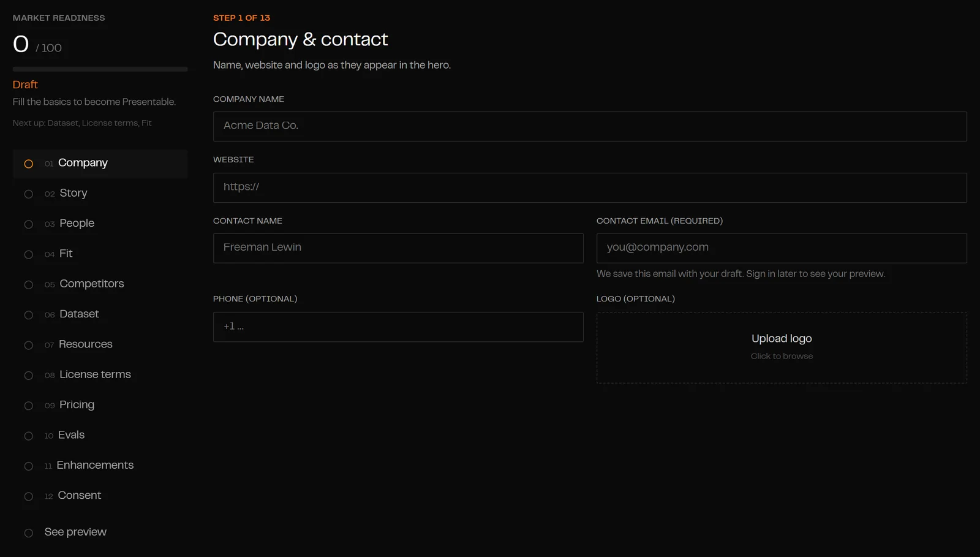Select the Fit step

pos(100,254)
